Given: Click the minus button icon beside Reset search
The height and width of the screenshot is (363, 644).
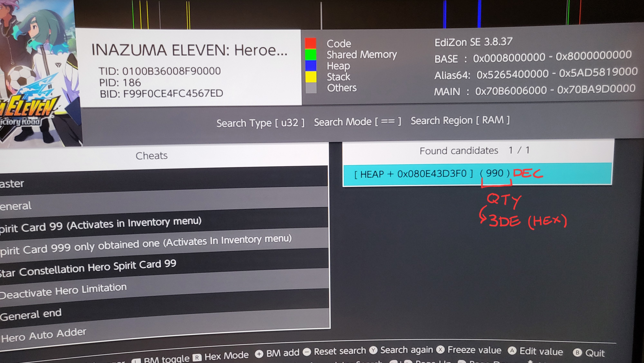Looking at the screenshot, I should [x=307, y=352].
